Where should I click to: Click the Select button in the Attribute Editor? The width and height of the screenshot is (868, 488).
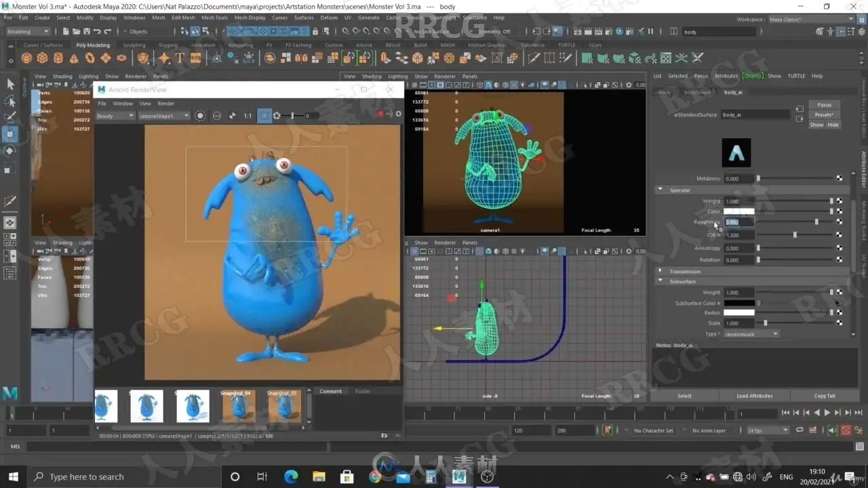pos(684,396)
